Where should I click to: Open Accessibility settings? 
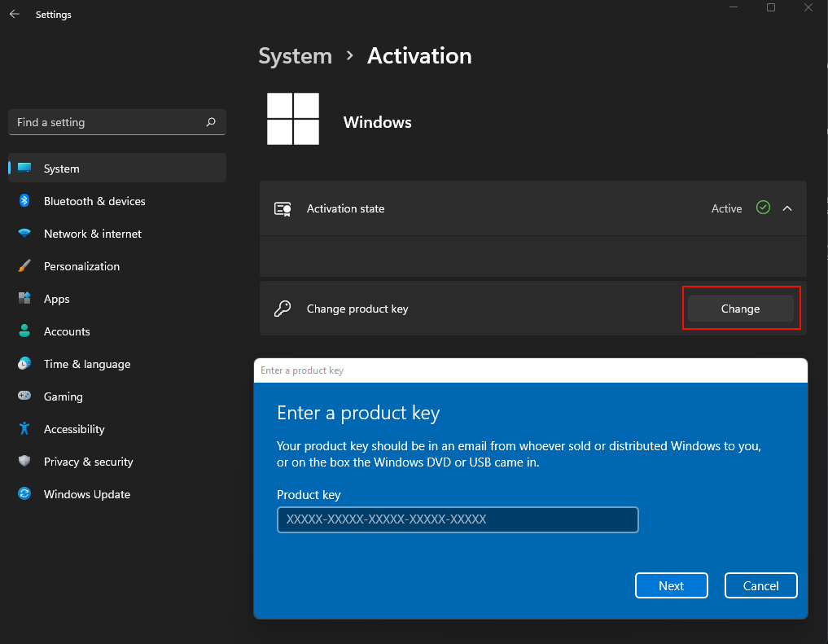pyautogui.click(x=117, y=429)
